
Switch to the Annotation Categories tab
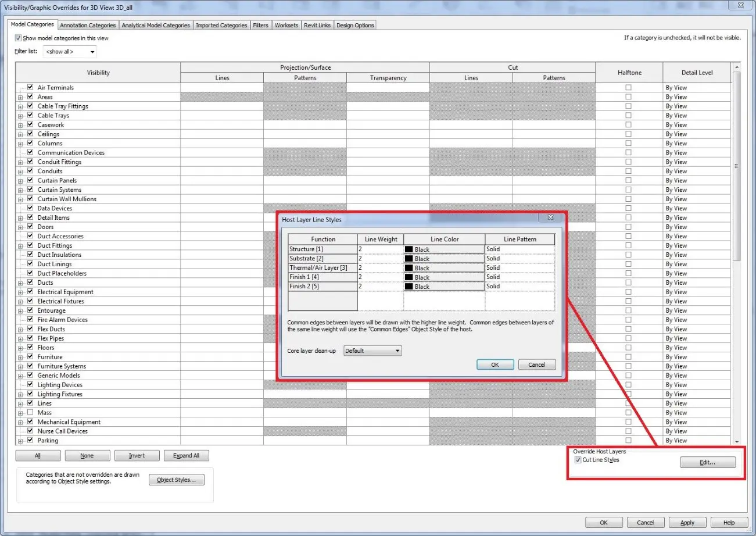[88, 25]
